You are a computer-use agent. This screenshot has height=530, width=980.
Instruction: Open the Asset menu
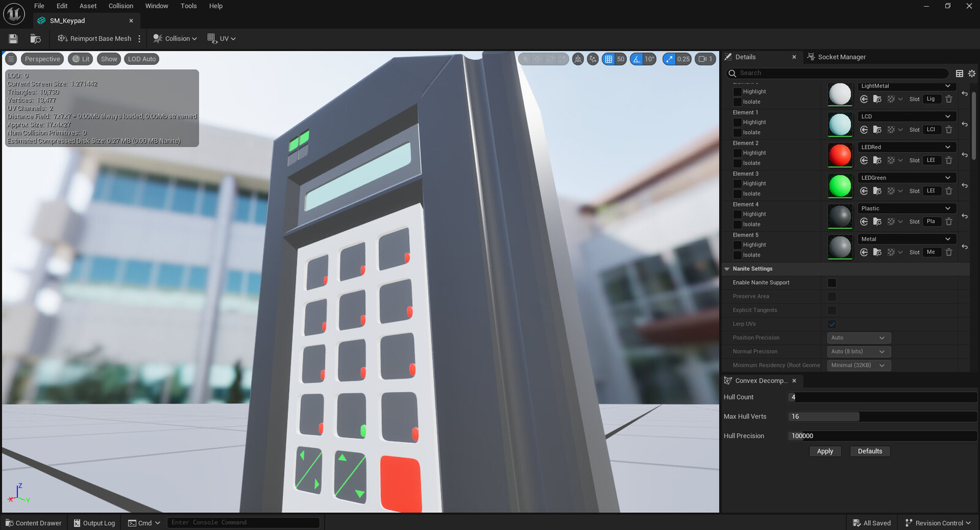click(88, 6)
